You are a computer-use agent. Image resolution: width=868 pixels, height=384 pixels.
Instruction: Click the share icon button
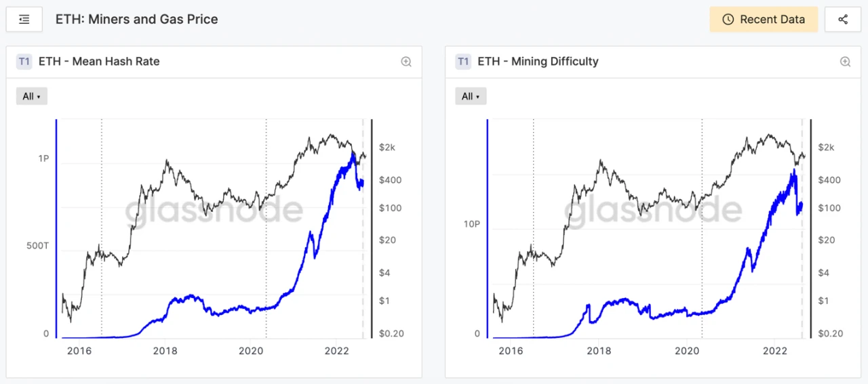843,20
